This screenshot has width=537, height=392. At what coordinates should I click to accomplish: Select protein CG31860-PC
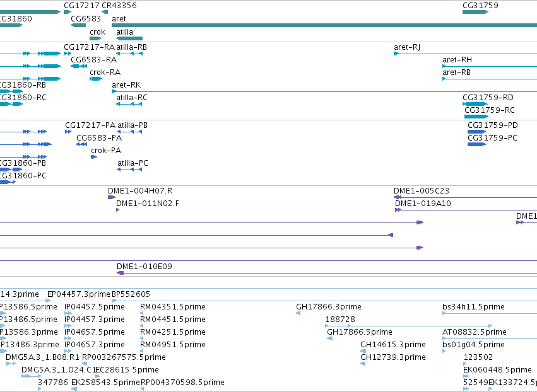click(x=23, y=176)
